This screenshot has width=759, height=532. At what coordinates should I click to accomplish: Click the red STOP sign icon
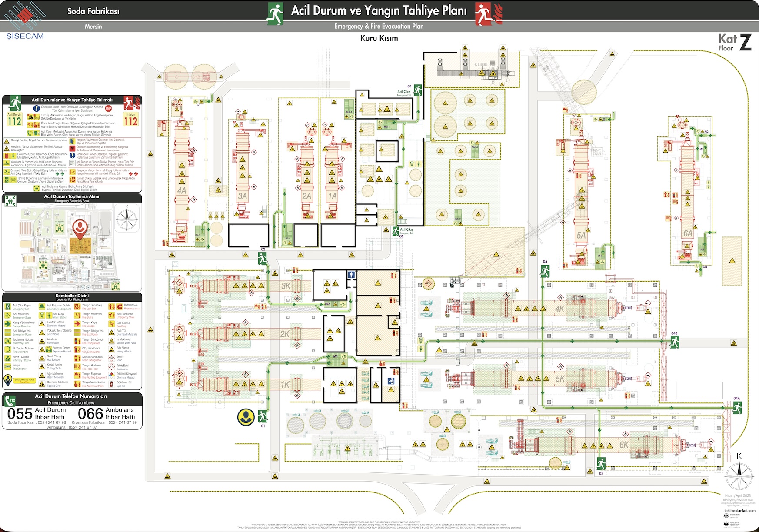pos(108,108)
